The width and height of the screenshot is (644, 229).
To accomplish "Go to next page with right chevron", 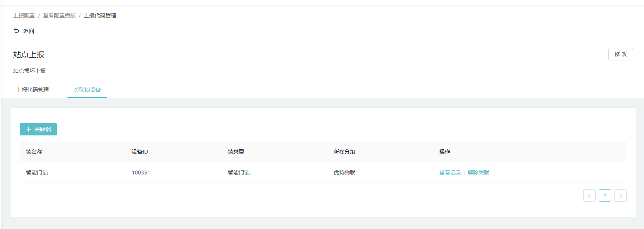I will [620, 195].
